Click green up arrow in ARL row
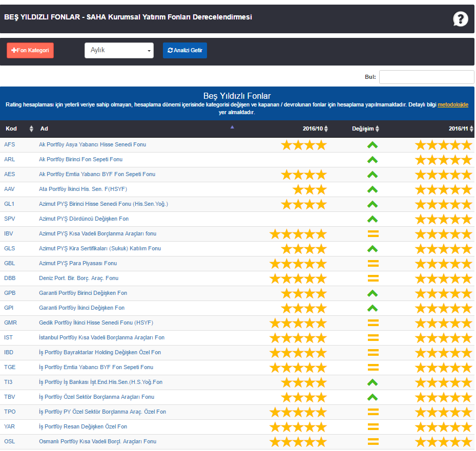Viewport: 476px width, 451px height. click(372, 160)
